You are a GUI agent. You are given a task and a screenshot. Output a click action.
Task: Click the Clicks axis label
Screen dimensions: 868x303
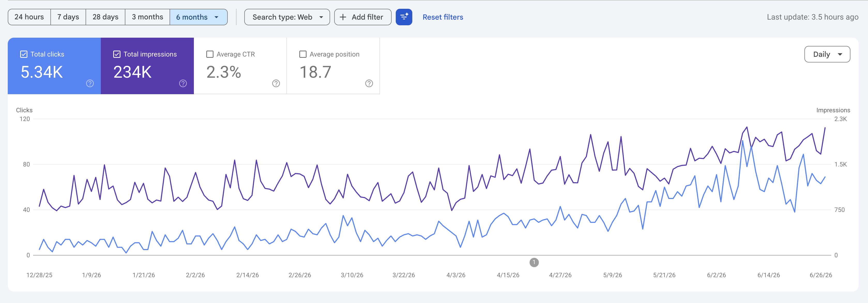pos(24,110)
